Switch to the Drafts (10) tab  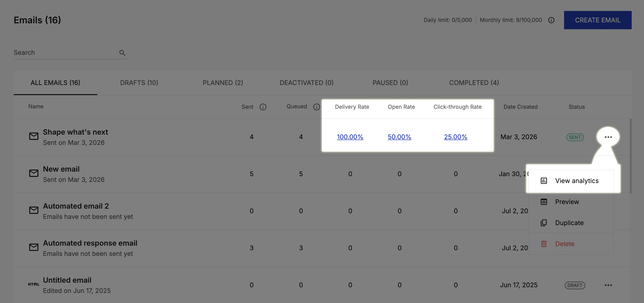[x=139, y=82]
